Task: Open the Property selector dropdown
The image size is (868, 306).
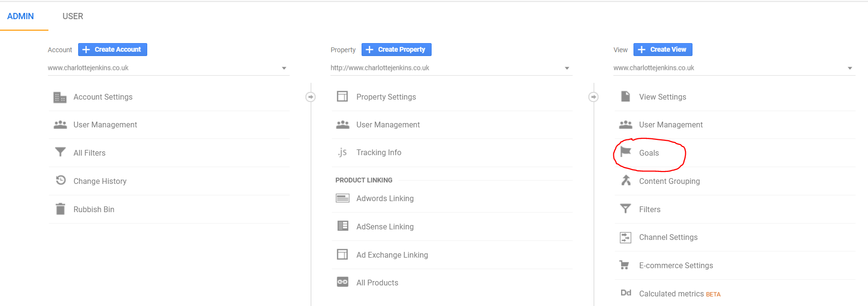Action: [x=451, y=68]
